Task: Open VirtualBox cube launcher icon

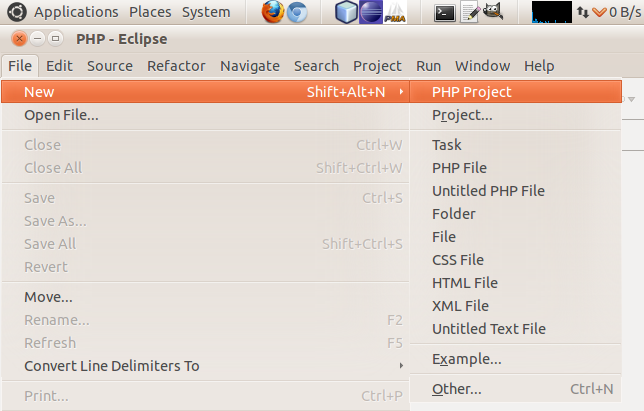Action: point(346,12)
